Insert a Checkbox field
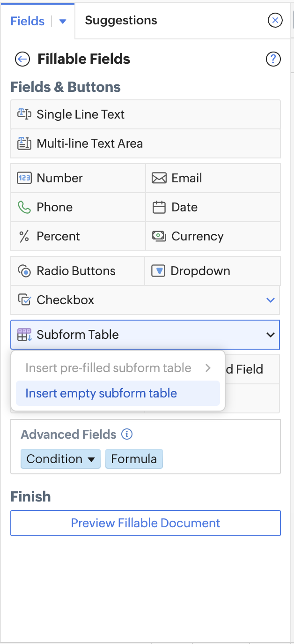This screenshot has height=644, width=294. 66,300
